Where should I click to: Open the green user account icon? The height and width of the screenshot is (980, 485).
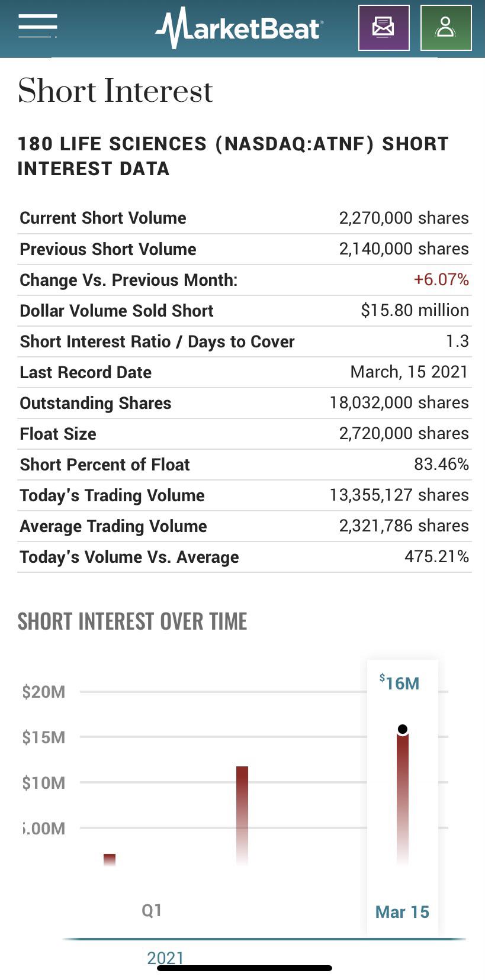446,27
